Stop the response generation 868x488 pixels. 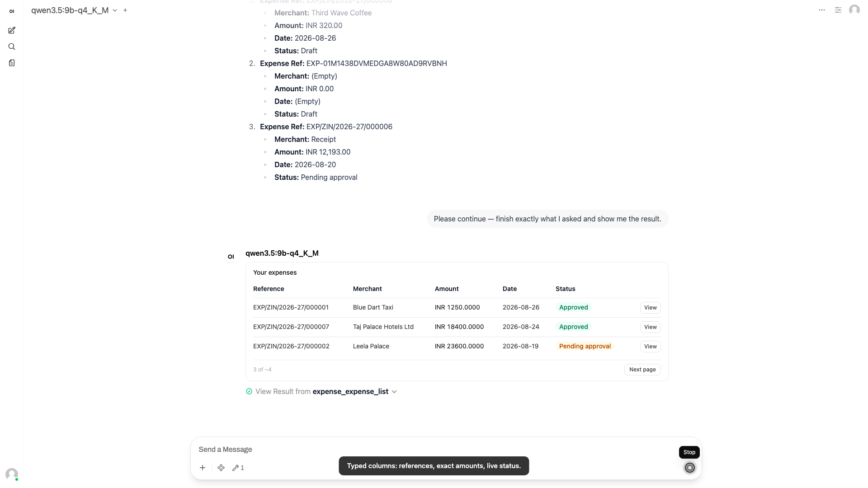(x=689, y=468)
